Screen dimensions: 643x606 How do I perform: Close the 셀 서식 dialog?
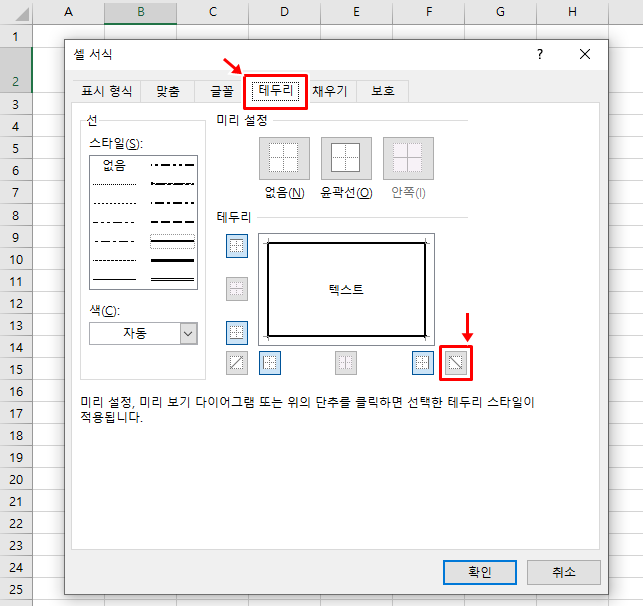[585, 54]
